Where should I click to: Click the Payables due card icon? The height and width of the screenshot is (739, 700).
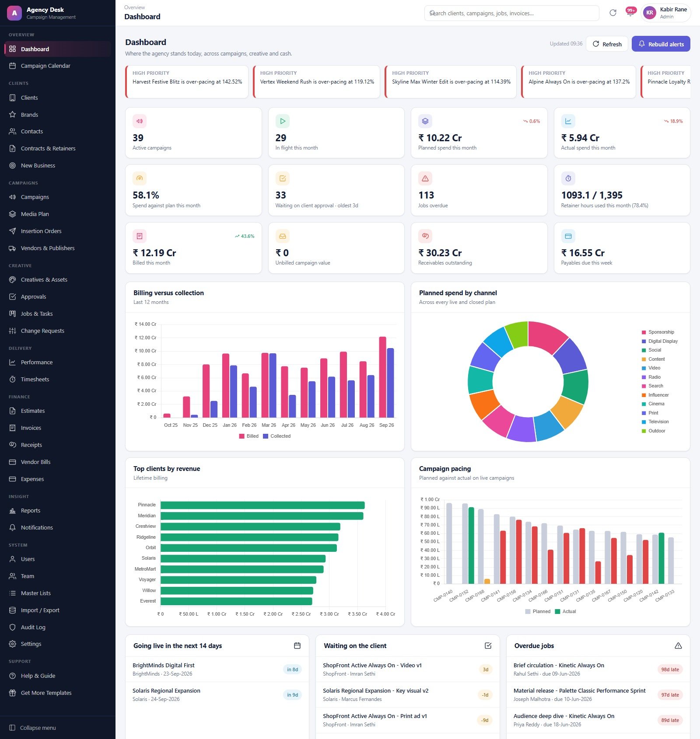click(x=568, y=236)
